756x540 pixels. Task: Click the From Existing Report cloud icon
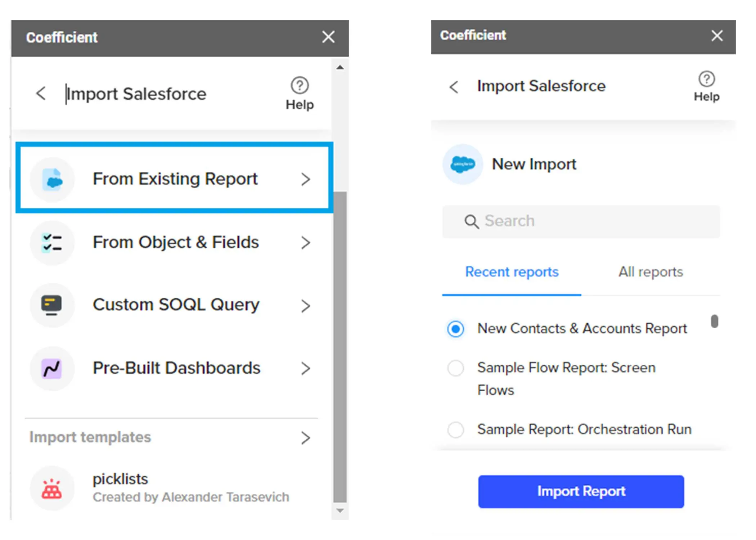[x=53, y=179]
